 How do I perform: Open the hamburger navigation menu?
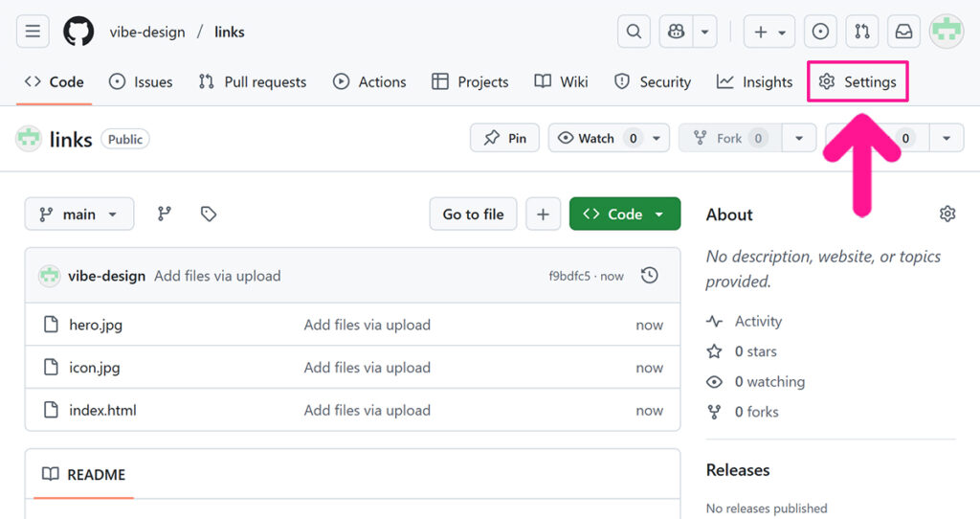click(x=33, y=32)
